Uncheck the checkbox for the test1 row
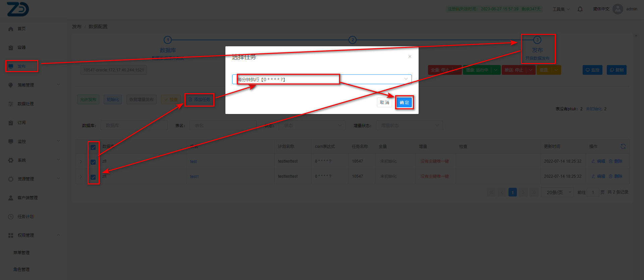The image size is (644, 280). point(93,177)
